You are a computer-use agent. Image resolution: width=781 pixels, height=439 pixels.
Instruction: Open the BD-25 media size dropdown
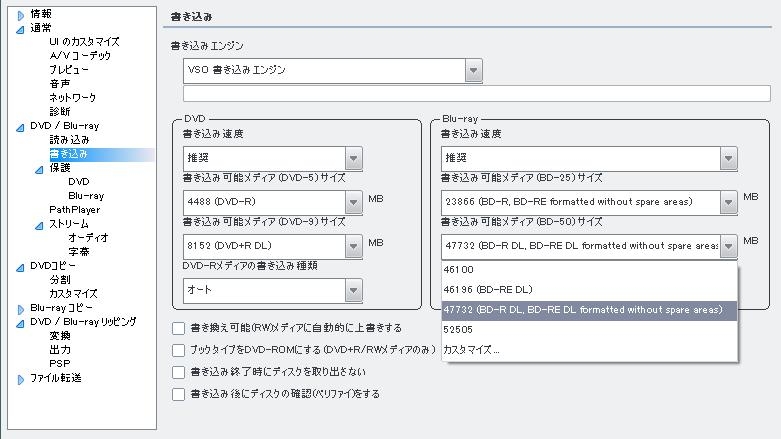coord(728,202)
